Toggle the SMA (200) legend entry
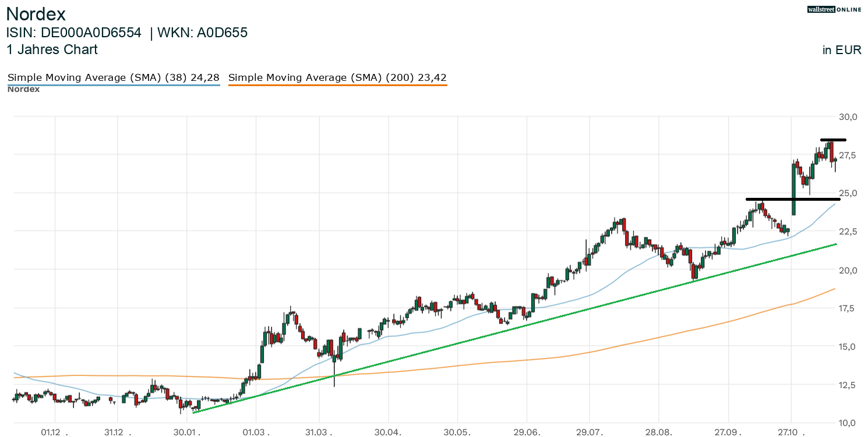The width and height of the screenshot is (868, 437). tap(337, 77)
